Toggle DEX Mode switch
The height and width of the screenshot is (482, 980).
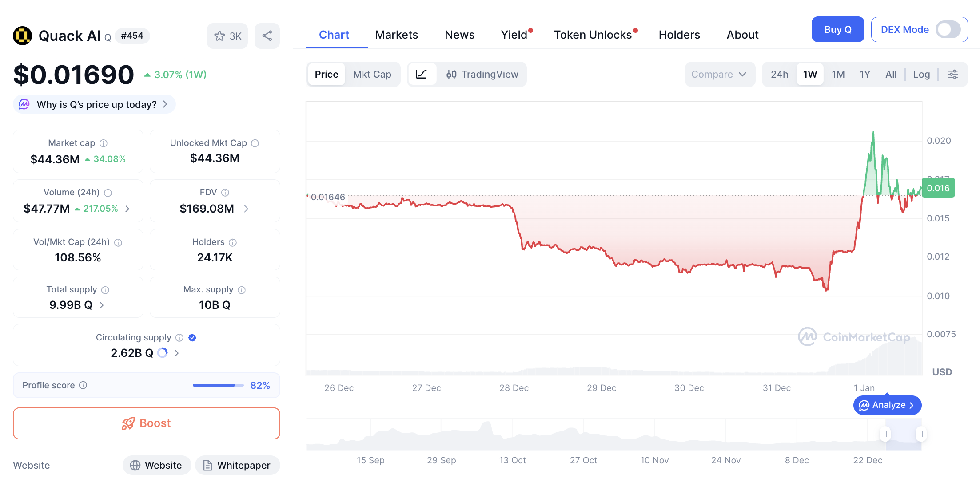(948, 30)
